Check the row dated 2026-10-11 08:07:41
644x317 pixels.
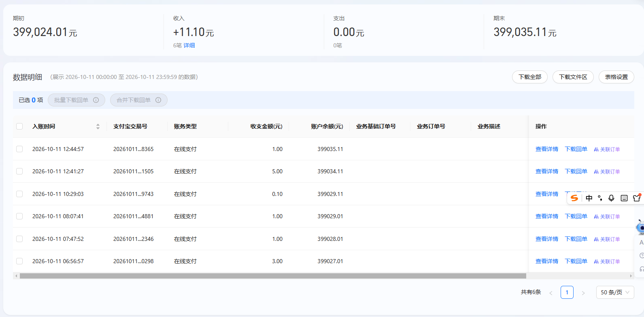click(x=19, y=216)
